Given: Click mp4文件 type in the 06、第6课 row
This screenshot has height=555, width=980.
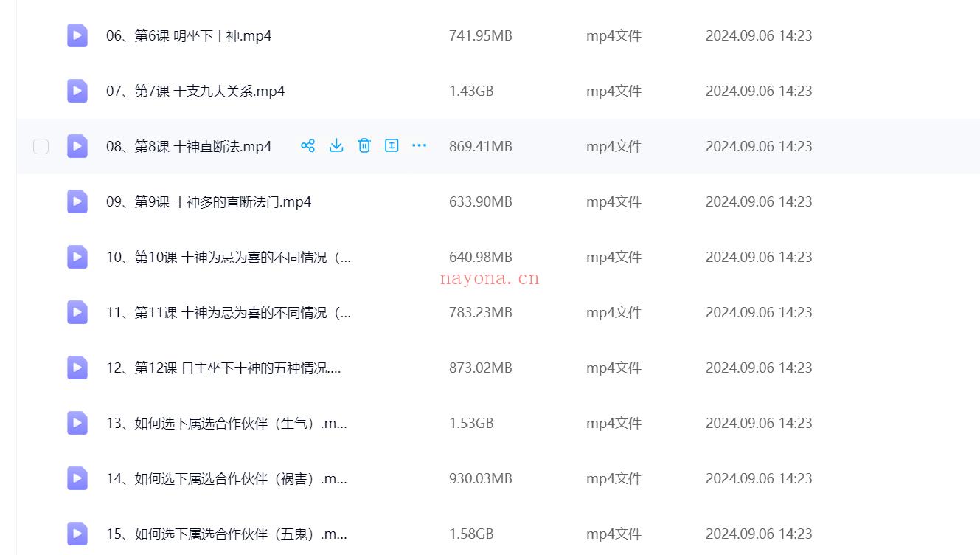Looking at the screenshot, I should click(x=614, y=35).
